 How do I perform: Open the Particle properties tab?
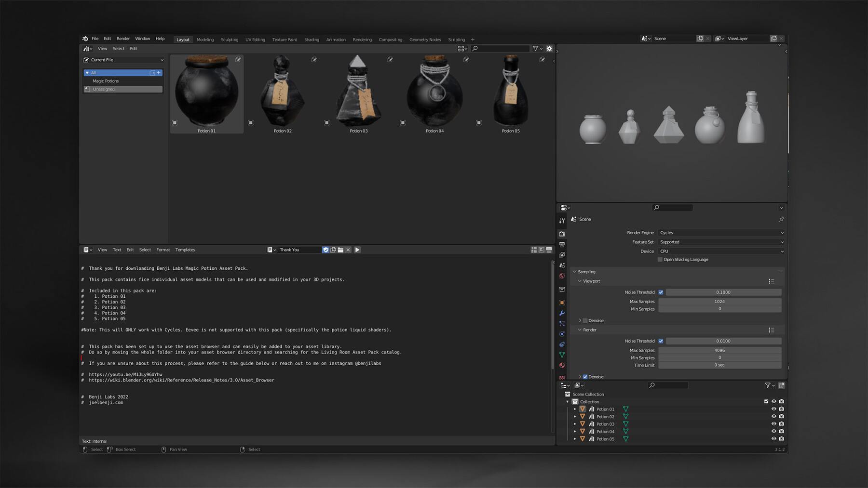click(562, 324)
